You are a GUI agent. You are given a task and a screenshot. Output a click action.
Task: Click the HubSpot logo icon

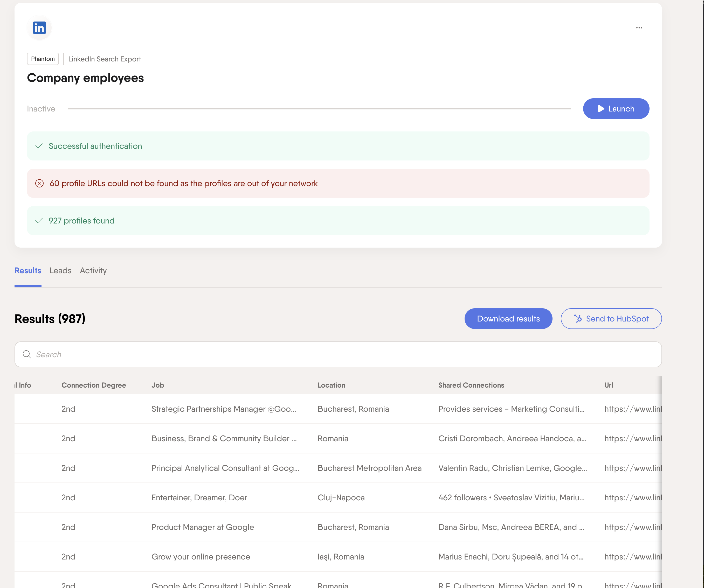point(578,319)
